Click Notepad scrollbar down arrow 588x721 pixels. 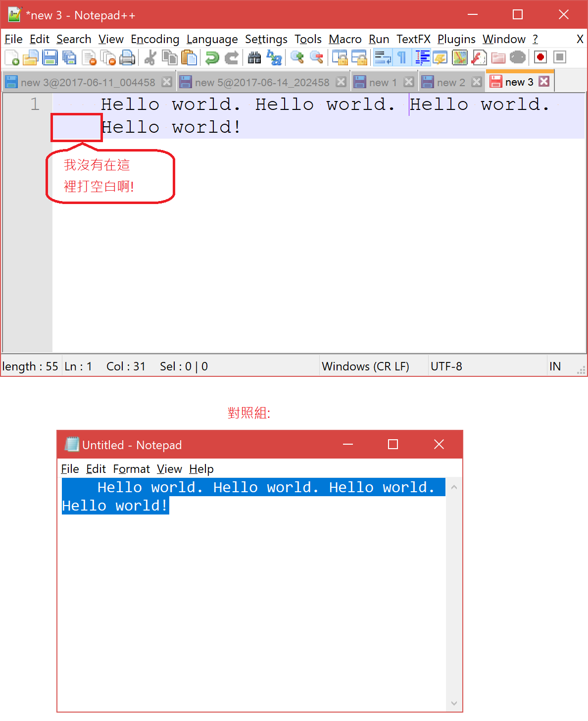click(454, 703)
